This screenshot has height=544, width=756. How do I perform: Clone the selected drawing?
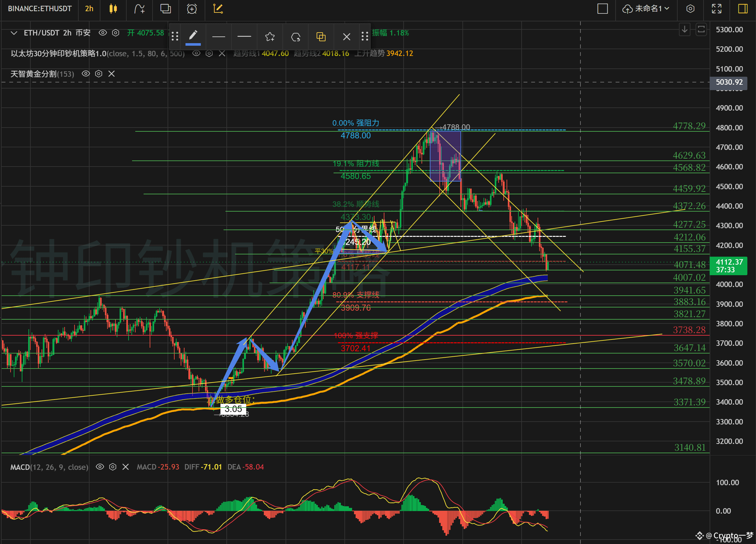tap(321, 36)
